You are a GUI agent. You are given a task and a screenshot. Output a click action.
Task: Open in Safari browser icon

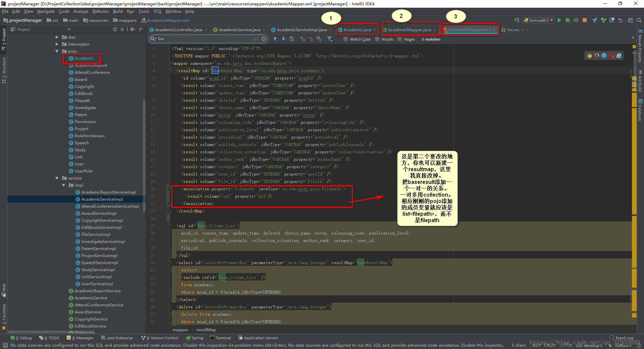[x=604, y=56]
